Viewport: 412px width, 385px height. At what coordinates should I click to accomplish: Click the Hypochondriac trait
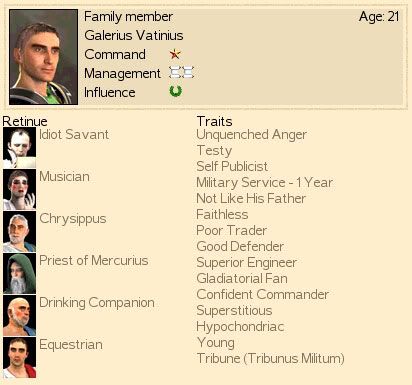240,327
